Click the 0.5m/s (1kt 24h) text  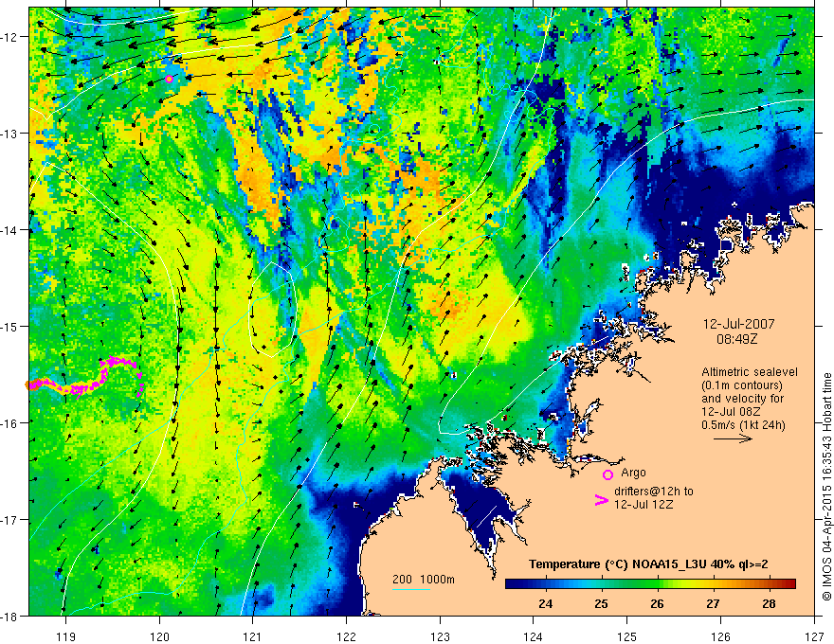tap(743, 425)
